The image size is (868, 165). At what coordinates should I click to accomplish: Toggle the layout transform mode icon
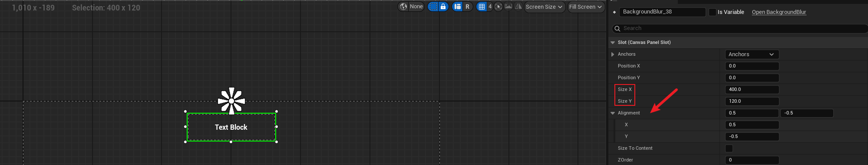coord(457,7)
